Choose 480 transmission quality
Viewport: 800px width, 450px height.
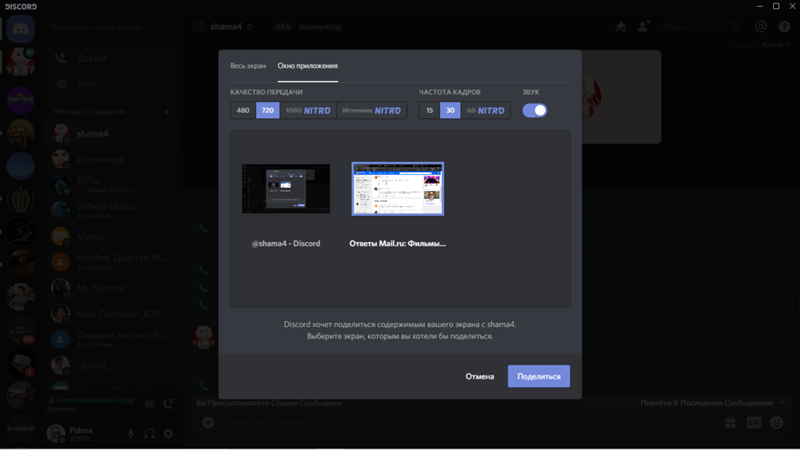[243, 110]
